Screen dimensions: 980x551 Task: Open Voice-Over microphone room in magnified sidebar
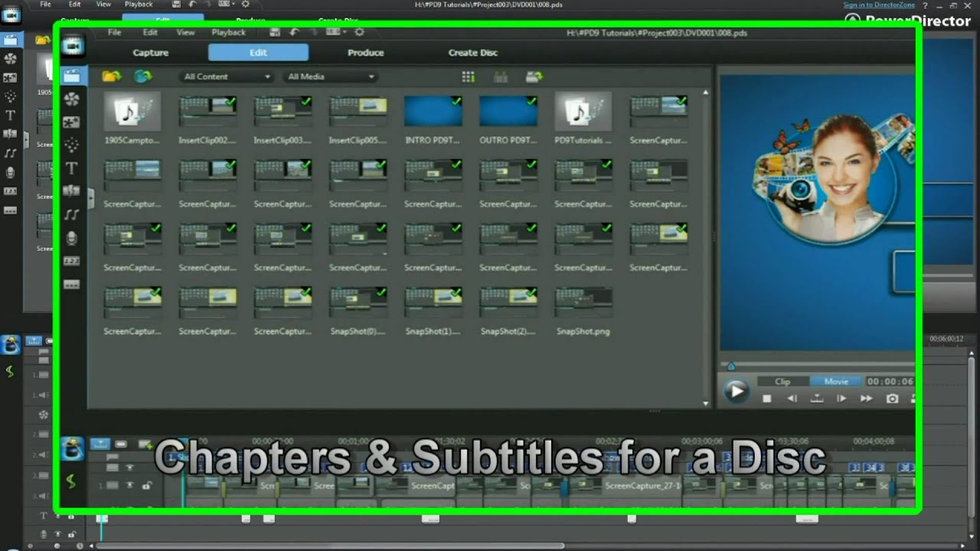[71, 238]
